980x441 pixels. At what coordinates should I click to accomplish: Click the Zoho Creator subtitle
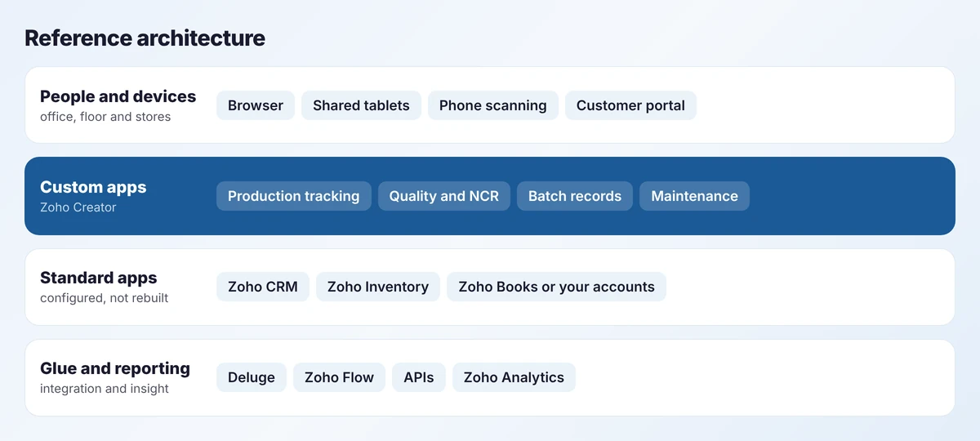(78, 207)
